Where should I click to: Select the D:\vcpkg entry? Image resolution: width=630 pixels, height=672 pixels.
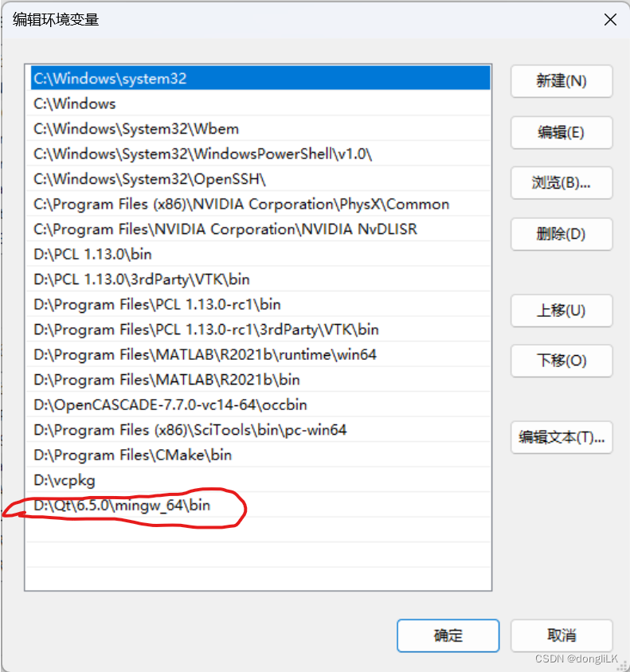point(258,480)
